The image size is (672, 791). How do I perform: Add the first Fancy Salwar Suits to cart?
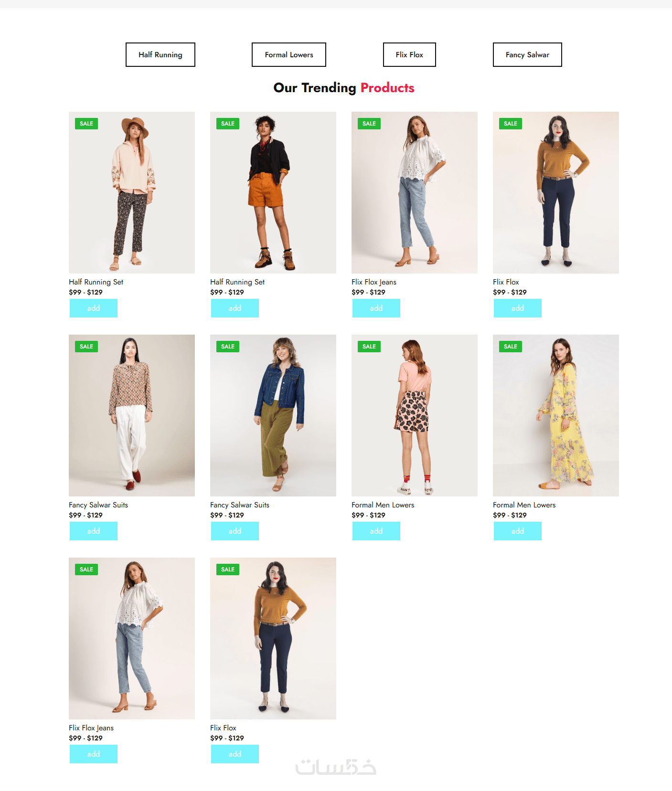tap(94, 531)
